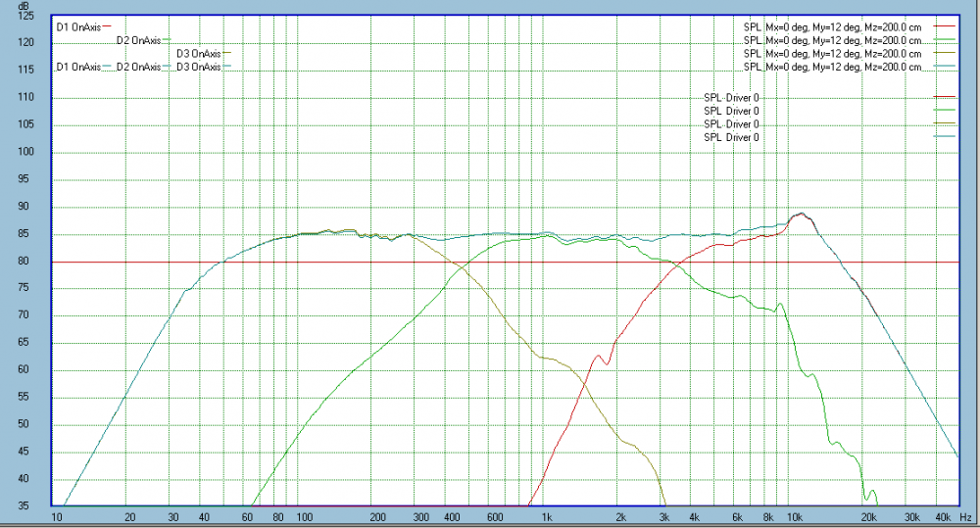Click the '90' dB axis value
980x528 pixels.
pos(24,206)
